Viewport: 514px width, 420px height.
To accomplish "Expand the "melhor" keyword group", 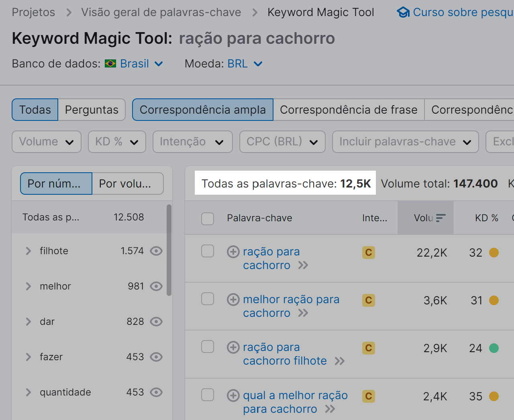I will pyautogui.click(x=28, y=286).
